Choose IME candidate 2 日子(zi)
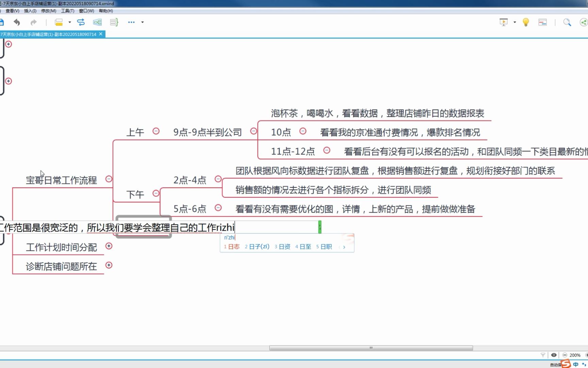Viewport: 588px width, 368px height. 257,247
